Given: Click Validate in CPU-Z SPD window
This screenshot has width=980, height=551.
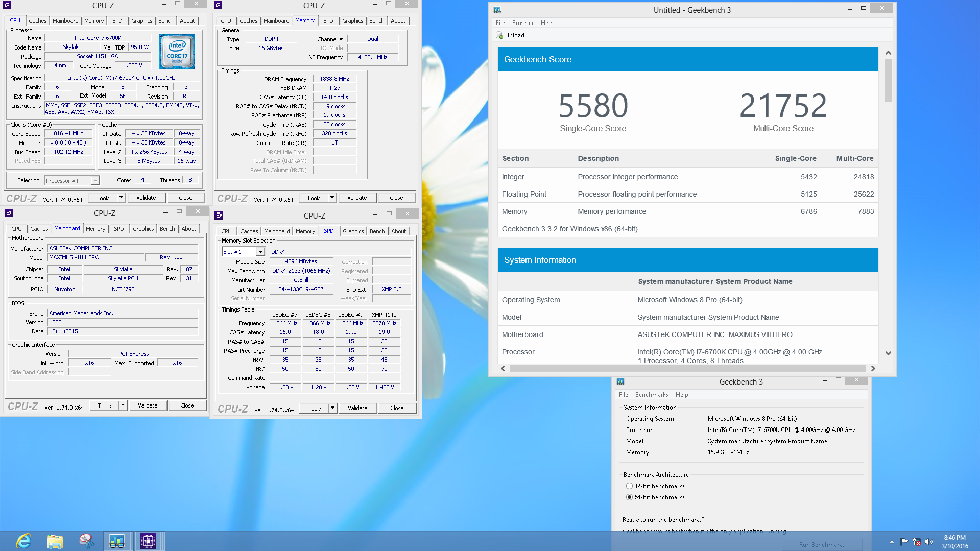Looking at the screenshot, I should (x=357, y=408).
